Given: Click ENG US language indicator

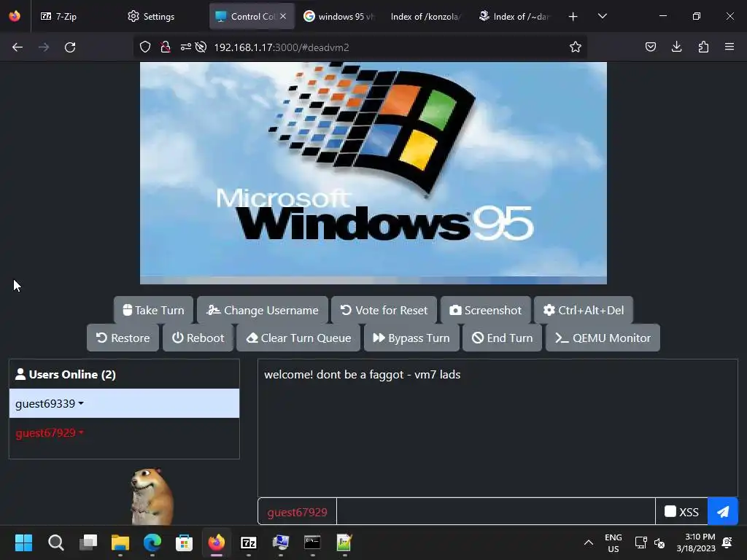Looking at the screenshot, I should click(x=613, y=542).
